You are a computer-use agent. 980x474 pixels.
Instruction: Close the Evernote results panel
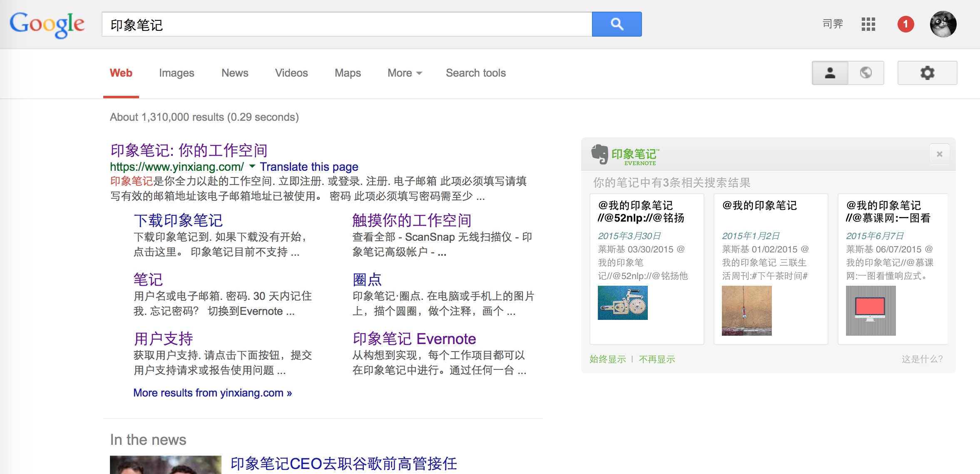point(939,154)
